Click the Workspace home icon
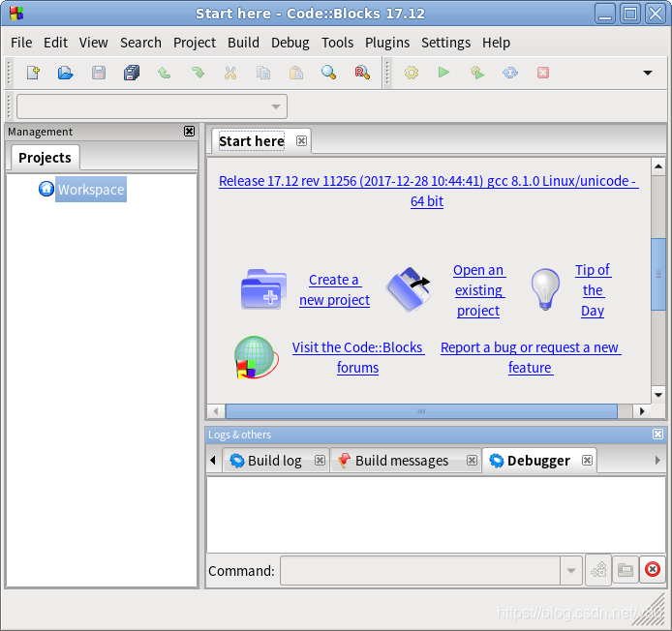This screenshot has width=672, height=631. 46,189
